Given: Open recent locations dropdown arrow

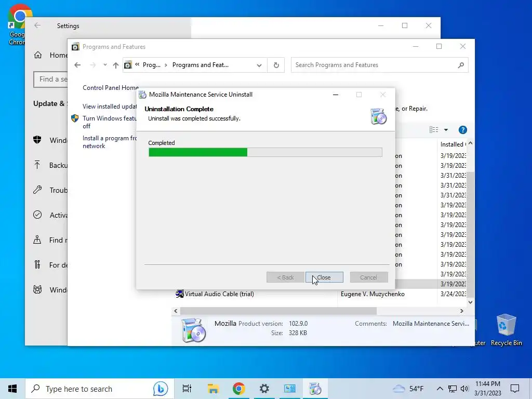Looking at the screenshot, I should (105, 65).
